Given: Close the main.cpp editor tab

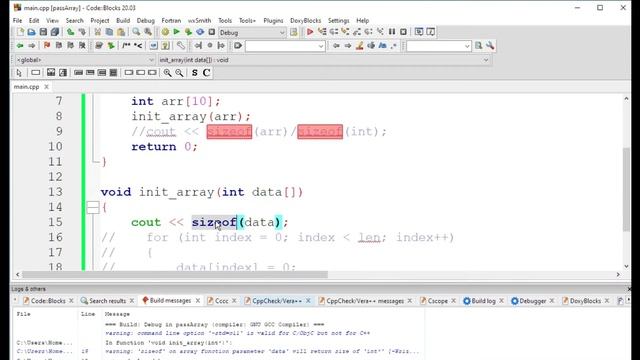Looking at the screenshot, I should pyautogui.click(x=47, y=87).
